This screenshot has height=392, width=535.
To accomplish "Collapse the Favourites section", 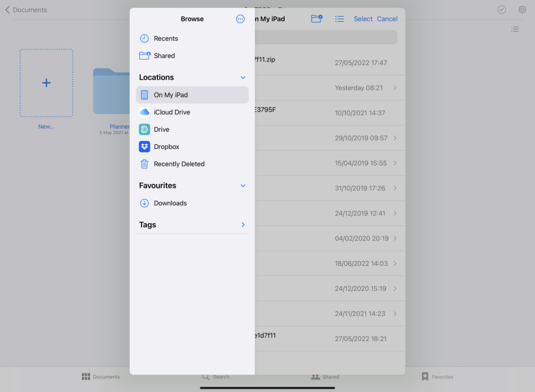I will (242, 186).
